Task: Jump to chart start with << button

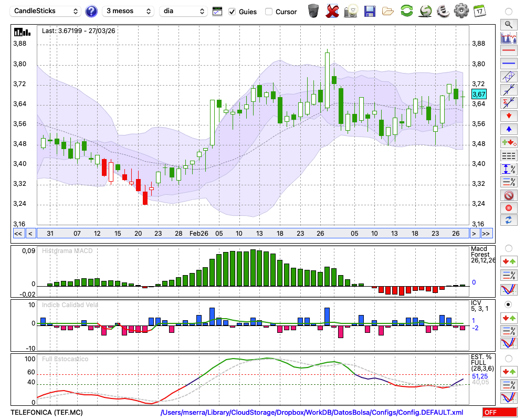Action: tap(18, 234)
